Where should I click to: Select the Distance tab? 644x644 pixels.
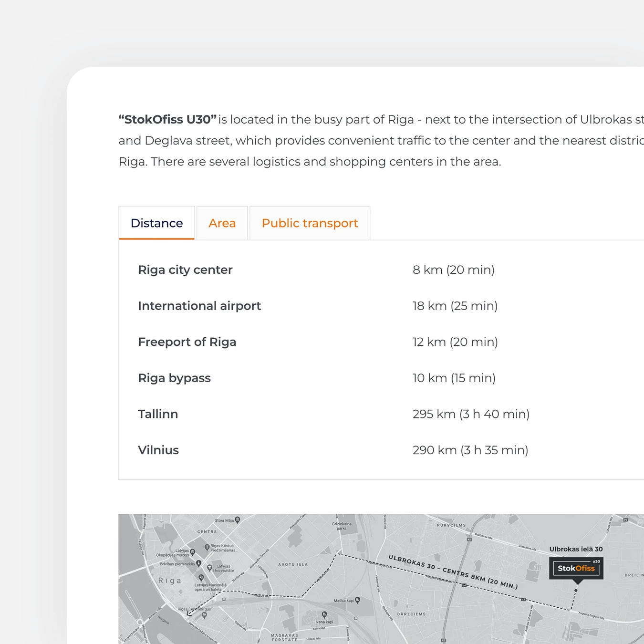tap(156, 223)
